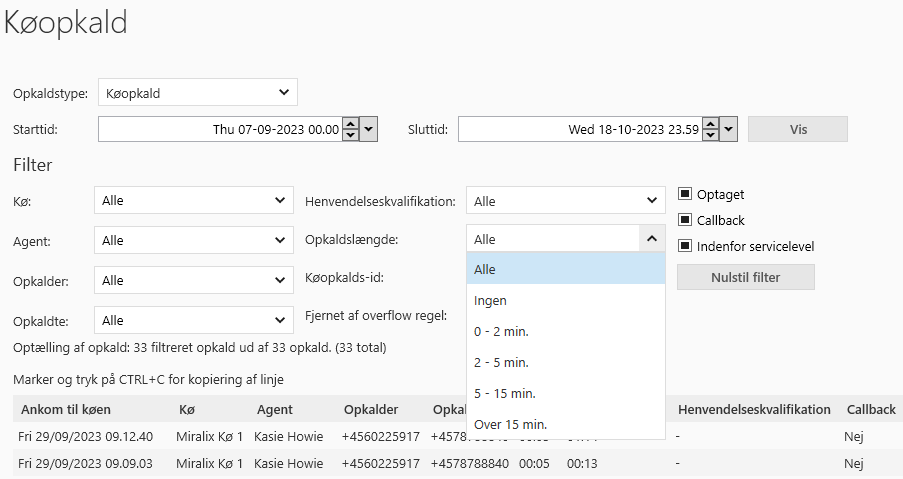This screenshot has height=479, width=903.
Task: Open the Opkaldstype dropdown
Action: [197, 93]
